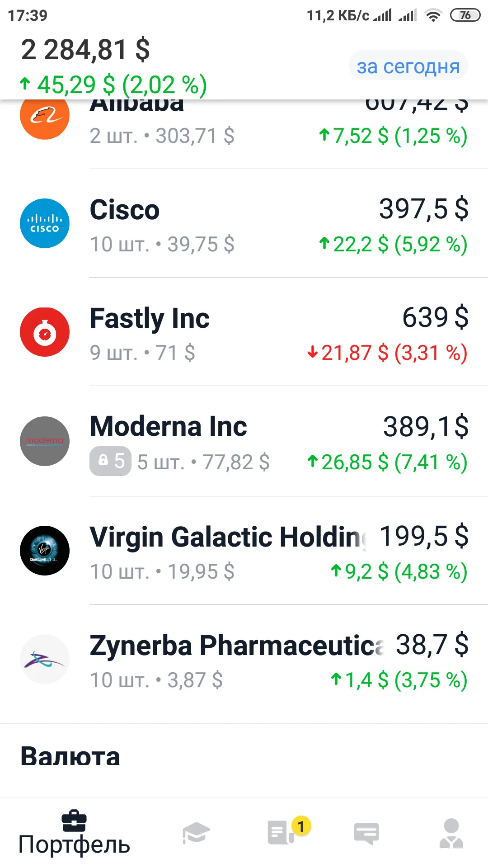This screenshot has width=488, height=868.
Task: Tap the Zynerba Pharmaceuticals logo icon
Action: click(x=45, y=659)
